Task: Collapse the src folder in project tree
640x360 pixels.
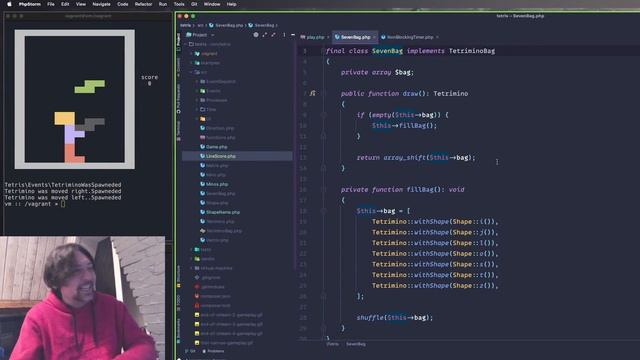Action: point(192,72)
